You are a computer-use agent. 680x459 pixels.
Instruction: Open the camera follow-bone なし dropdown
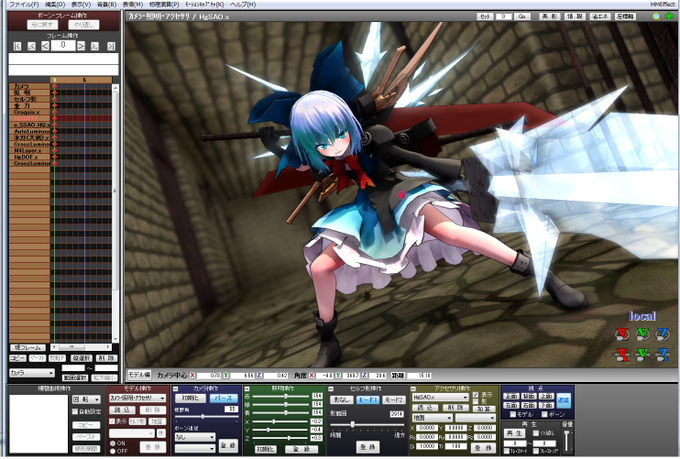tap(195, 437)
